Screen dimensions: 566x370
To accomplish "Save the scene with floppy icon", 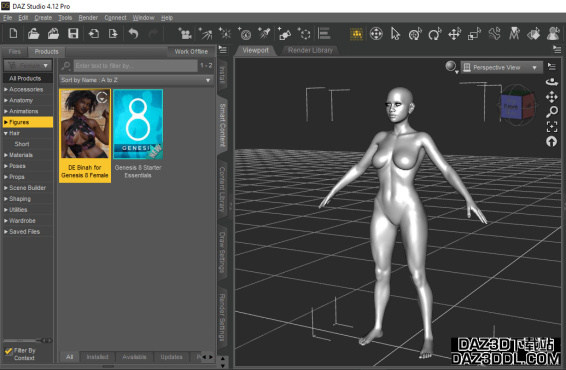I will click(x=73, y=34).
